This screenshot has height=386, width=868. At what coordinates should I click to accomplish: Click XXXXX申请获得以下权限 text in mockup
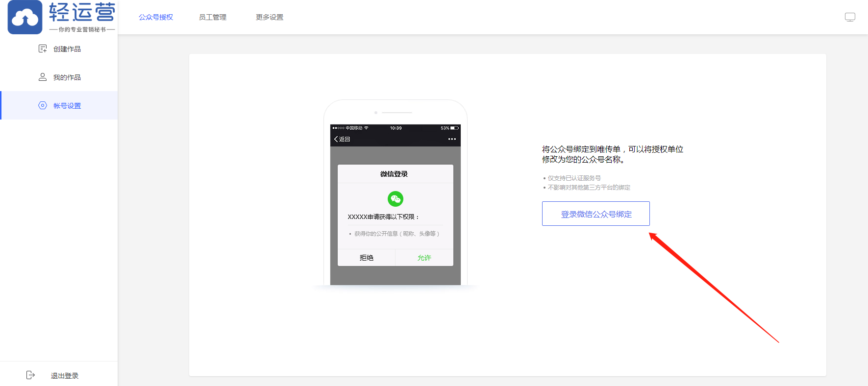[383, 217]
